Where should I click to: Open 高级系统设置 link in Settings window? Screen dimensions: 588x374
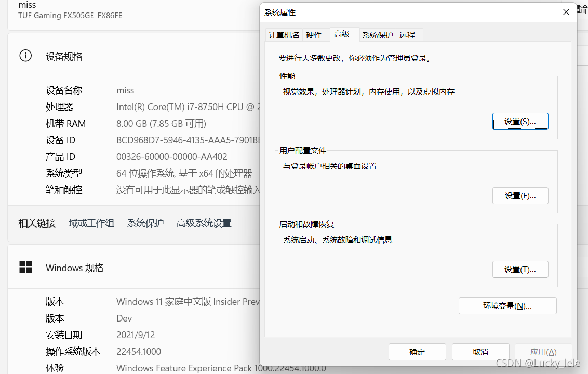point(204,223)
